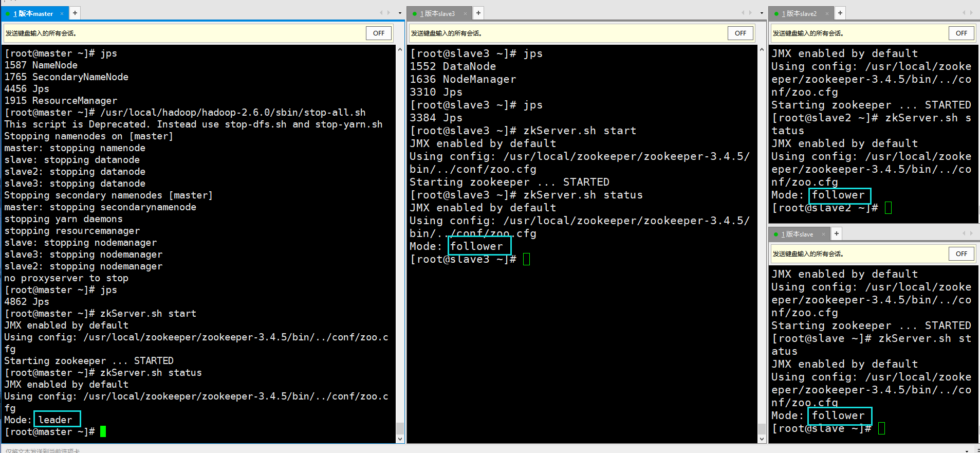Viewport: 980px width, 453px height.
Task: Click '1915 ResourceManager' line
Action: point(61,101)
